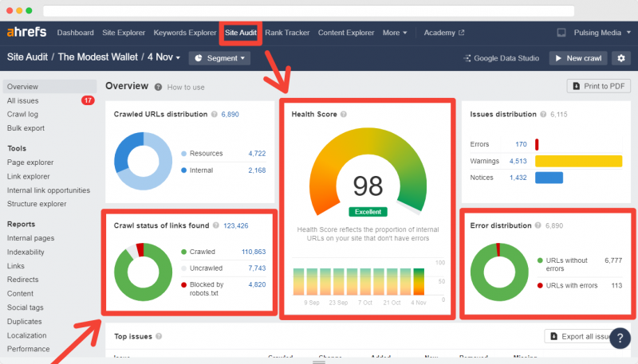Open Google Data Studio
Image resolution: width=638 pixels, height=364 pixels.
pyautogui.click(x=502, y=58)
